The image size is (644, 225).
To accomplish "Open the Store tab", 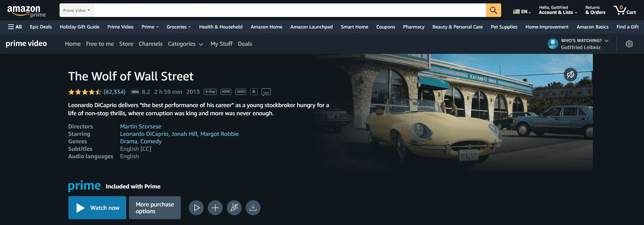I will pyautogui.click(x=126, y=44).
